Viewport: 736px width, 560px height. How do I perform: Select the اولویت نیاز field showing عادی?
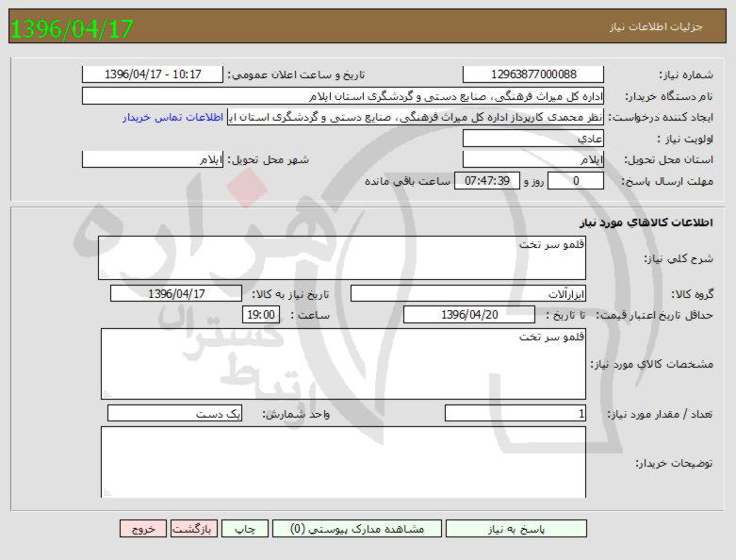[532, 139]
